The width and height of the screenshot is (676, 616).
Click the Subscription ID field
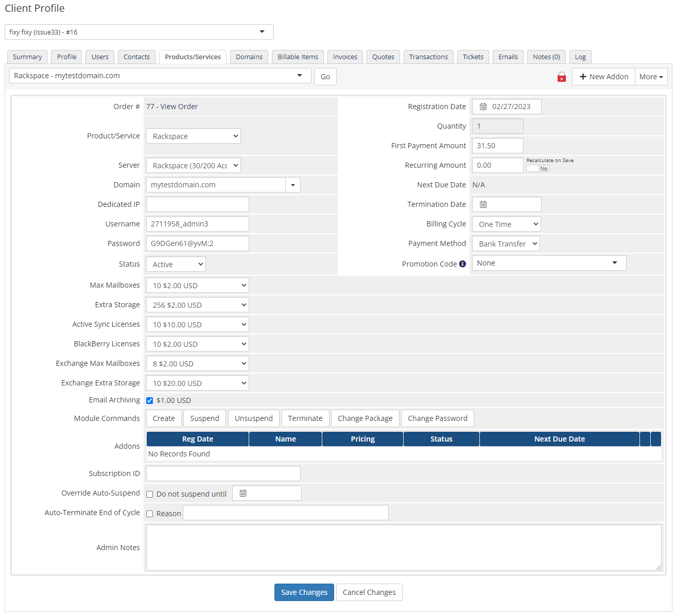223,473
